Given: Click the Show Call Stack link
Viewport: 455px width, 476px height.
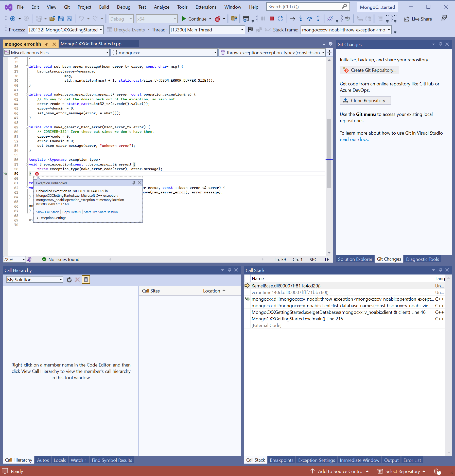Looking at the screenshot, I should [x=47, y=212].
